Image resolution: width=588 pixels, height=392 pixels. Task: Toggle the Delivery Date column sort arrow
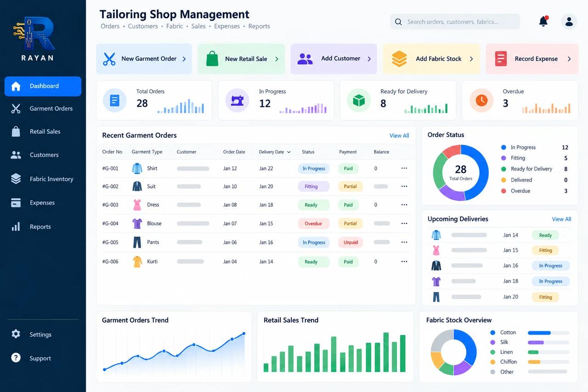pyautogui.click(x=288, y=152)
